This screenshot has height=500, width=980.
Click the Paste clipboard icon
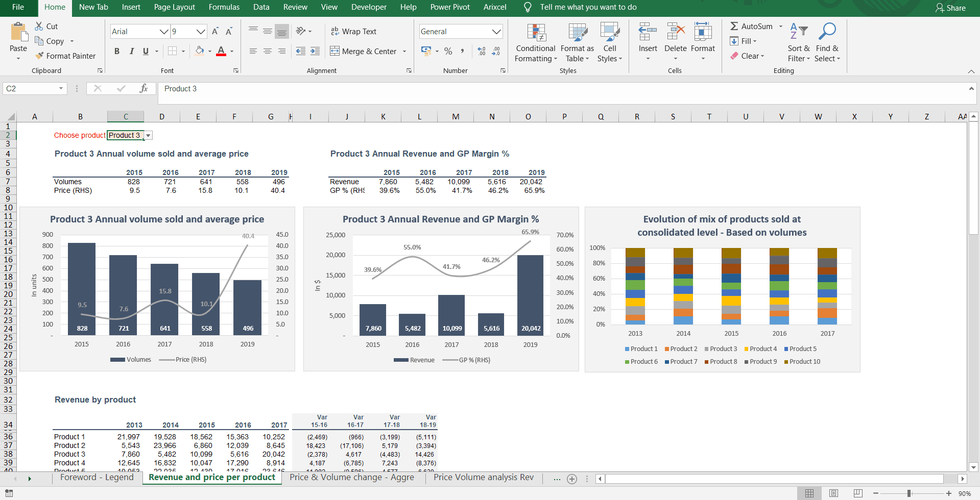click(18, 32)
